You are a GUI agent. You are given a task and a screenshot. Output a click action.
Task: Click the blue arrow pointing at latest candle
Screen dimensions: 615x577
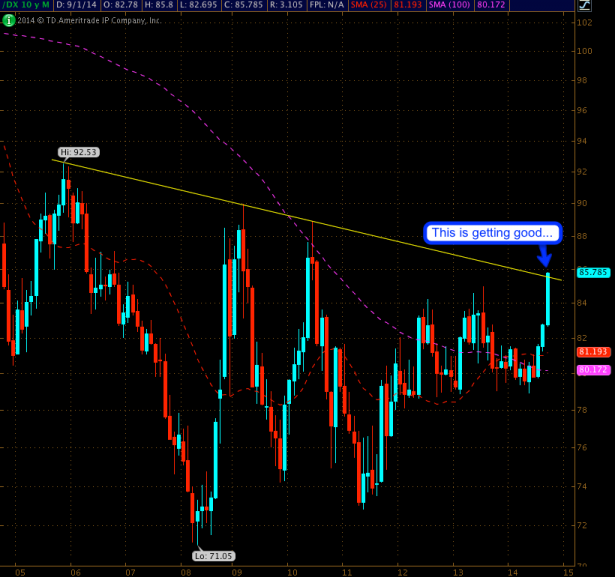545,255
